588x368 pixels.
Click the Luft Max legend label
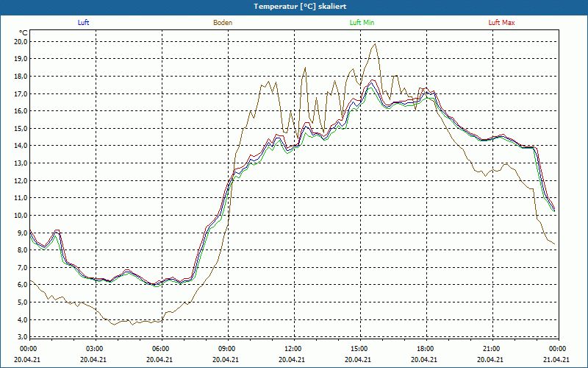coord(501,23)
